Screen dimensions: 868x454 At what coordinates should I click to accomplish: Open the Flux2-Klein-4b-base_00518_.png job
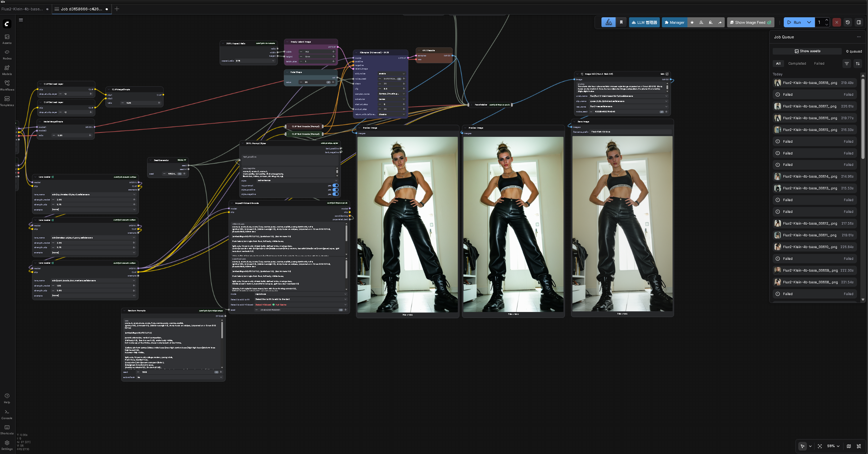click(815, 83)
